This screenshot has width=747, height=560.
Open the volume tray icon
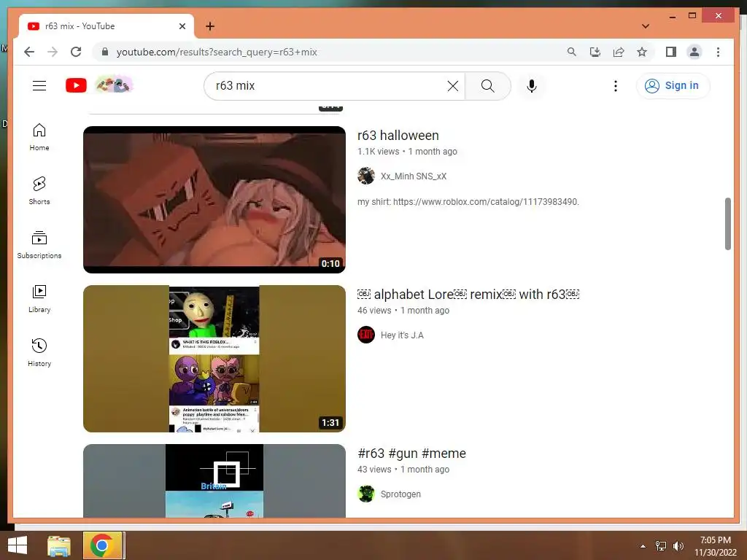pyautogui.click(x=678, y=546)
